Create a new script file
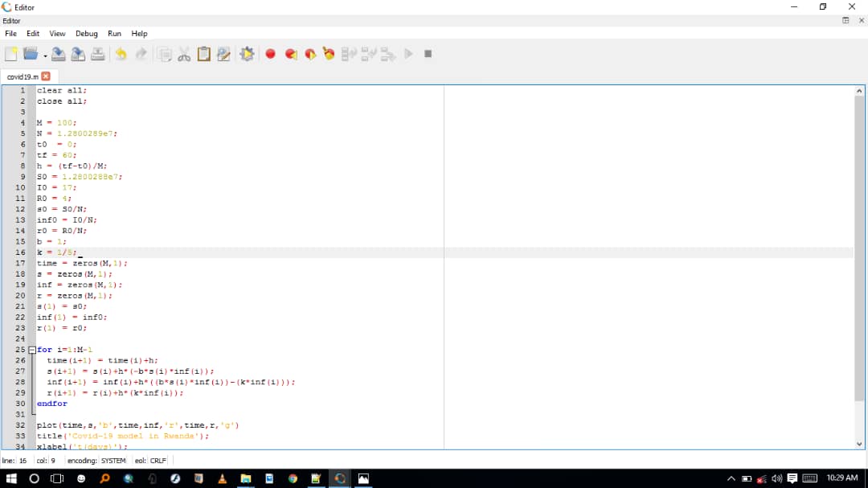This screenshot has height=488, width=868. coord(10,54)
